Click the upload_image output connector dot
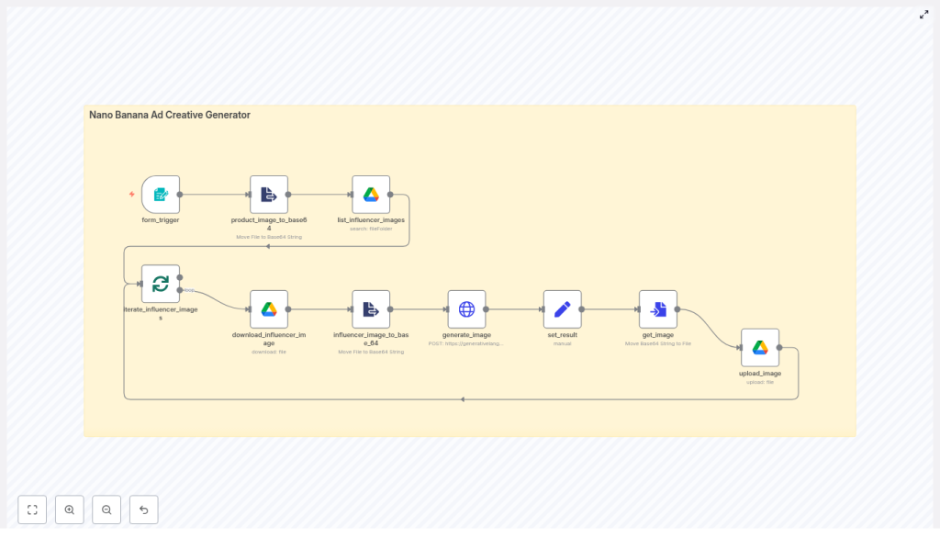This screenshot has height=560, width=940. pyautogui.click(x=779, y=347)
